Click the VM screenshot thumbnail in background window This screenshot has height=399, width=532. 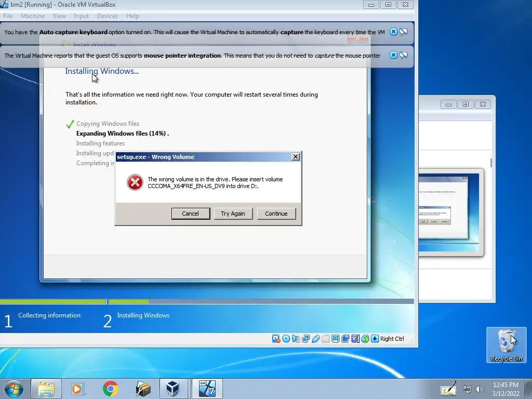point(451,212)
